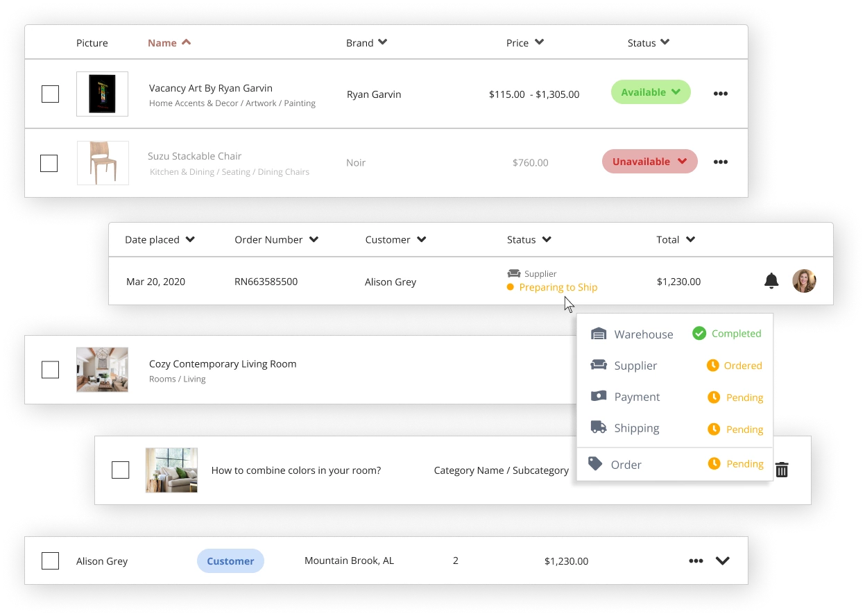Click the Payment icon in status popup
This screenshot has height=616, width=865.
598,396
